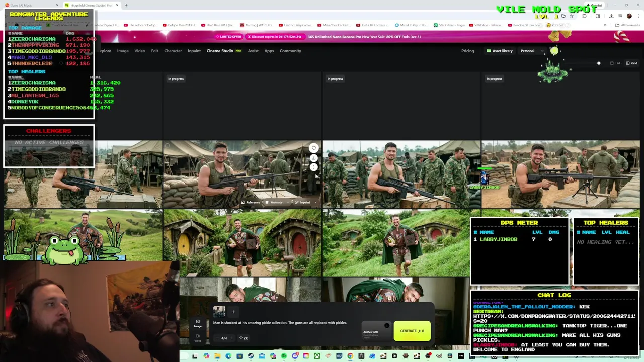Open a new browser tab
The height and width of the screenshot is (362, 644).
tap(126, 5)
